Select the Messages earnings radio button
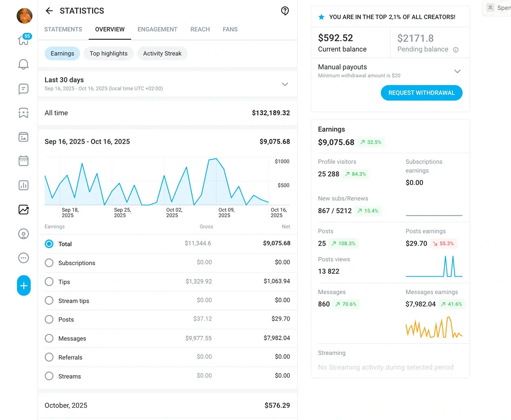511x420 pixels. pos(49,338)
